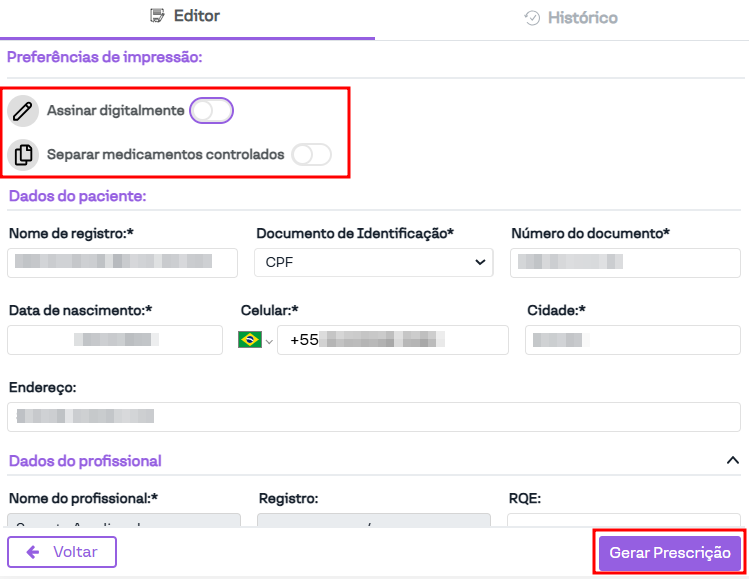Click the copy documents icon beside Separar medicamentos
This screenshot has width=749, height=579.
23,155
